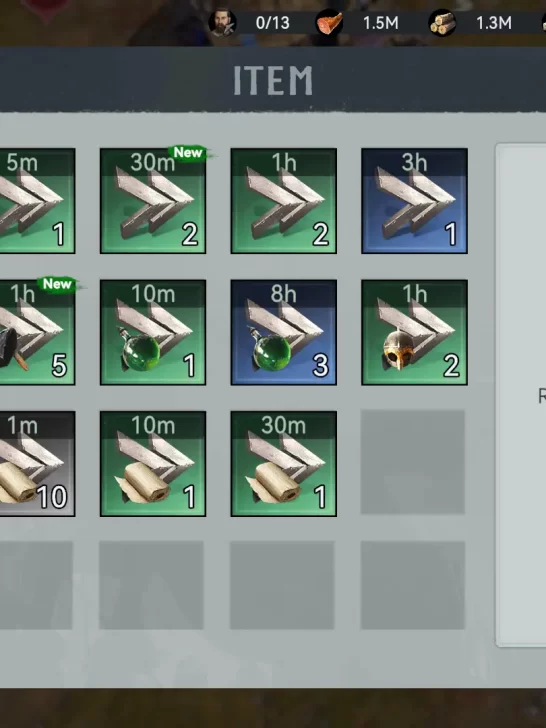Tap the empty slot after 30m scroll

click(x=413, y=462)
